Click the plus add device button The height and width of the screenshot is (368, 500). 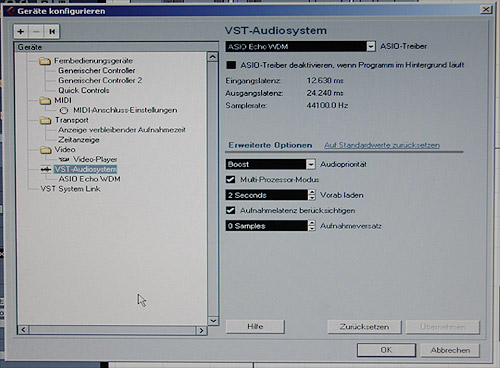[21, 32]
